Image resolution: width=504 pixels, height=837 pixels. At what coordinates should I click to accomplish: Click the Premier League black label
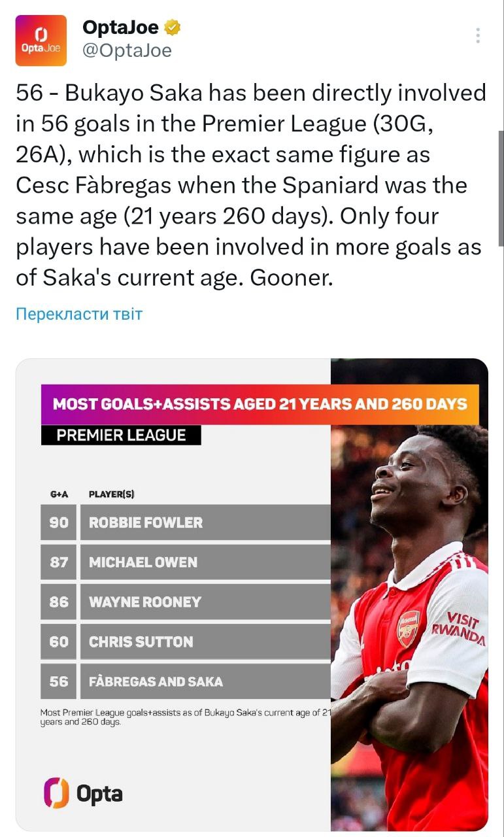pyautogui.click(x=121, y=436)
